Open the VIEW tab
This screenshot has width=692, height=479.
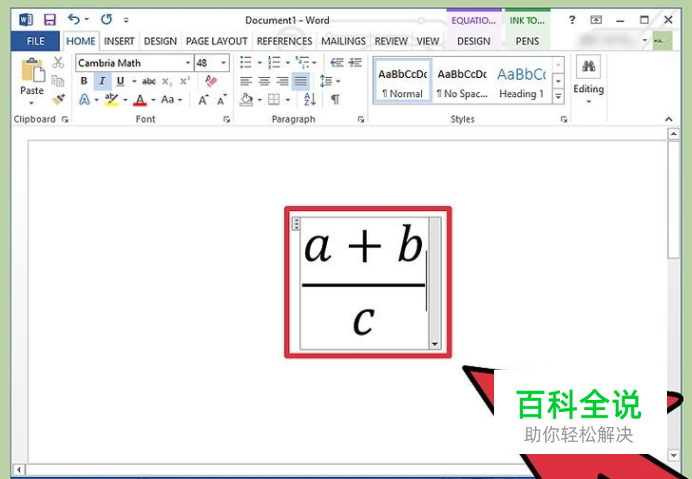coord(428,41)
